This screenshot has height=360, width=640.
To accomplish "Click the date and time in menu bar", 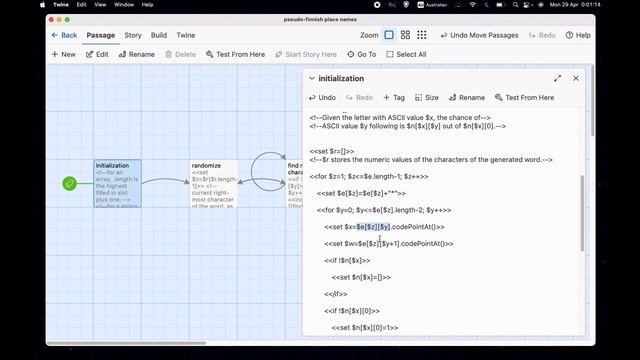I will [x=575, y=5].
